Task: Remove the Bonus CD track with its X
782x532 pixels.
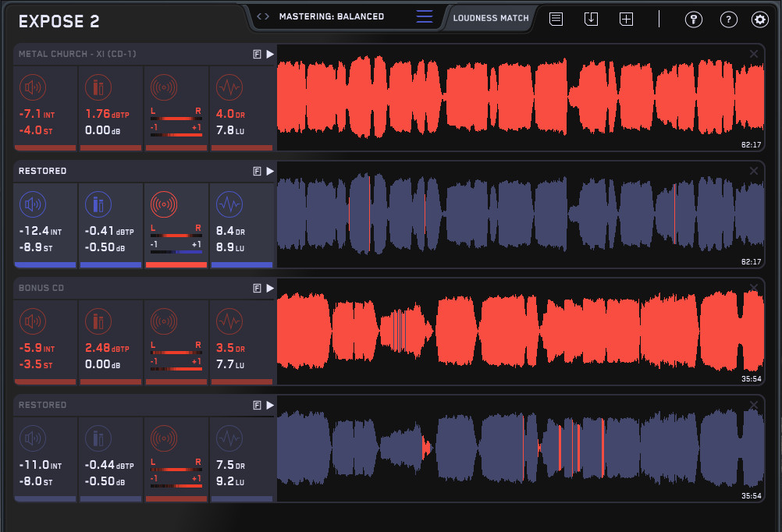Action: (x=754, y=288)
